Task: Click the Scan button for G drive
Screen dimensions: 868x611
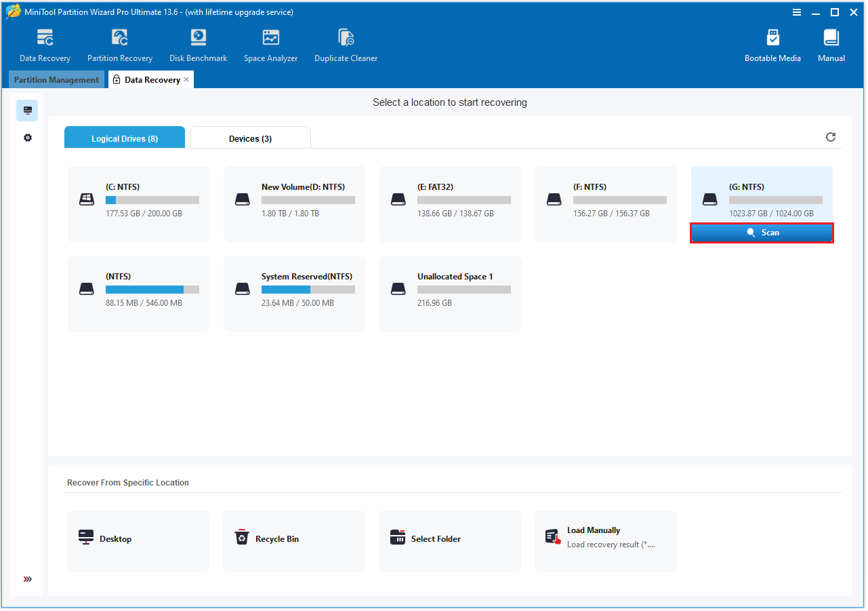Action: click(x=762, y=233)
